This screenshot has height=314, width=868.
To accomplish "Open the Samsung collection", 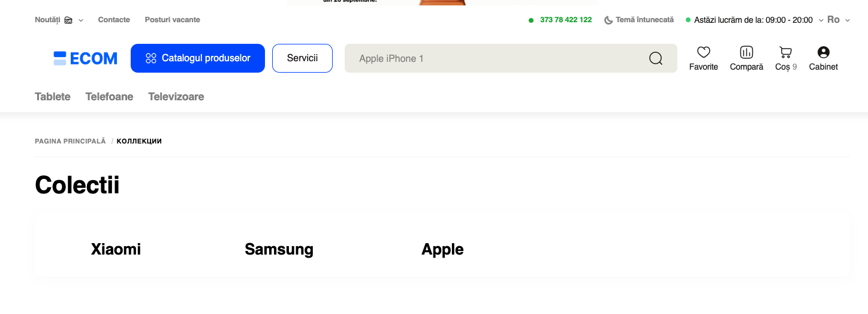I will (x=279, y=249).
